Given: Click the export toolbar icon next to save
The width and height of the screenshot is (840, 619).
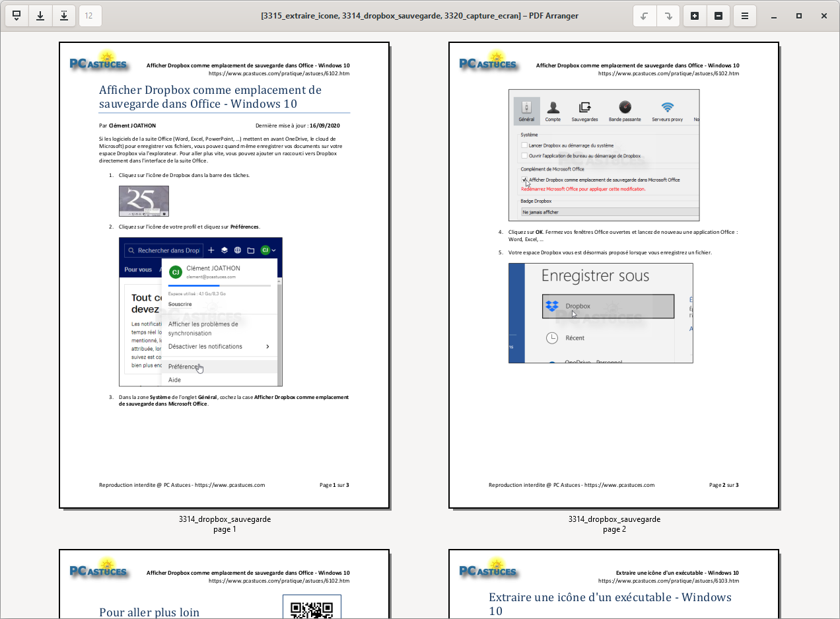Looking at the screenshot, I should point(64,15).
